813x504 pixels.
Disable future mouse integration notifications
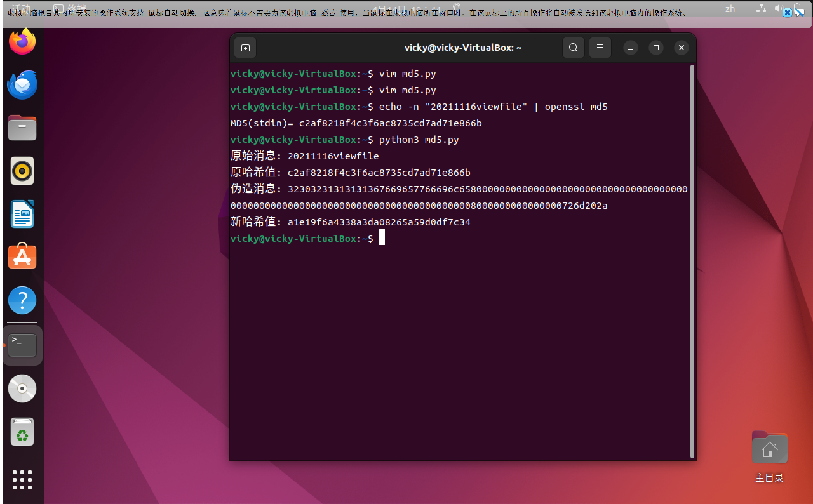tap(800, 13)
